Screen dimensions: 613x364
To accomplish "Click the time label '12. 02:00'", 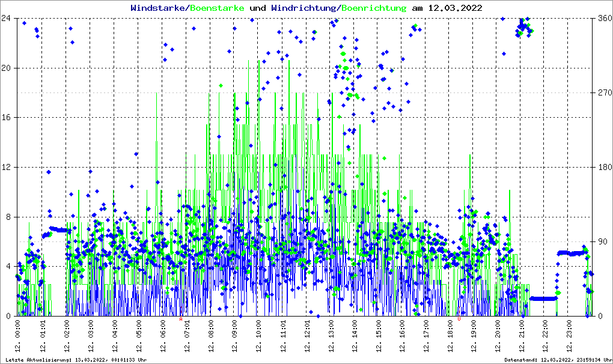I will coord(66,335).
